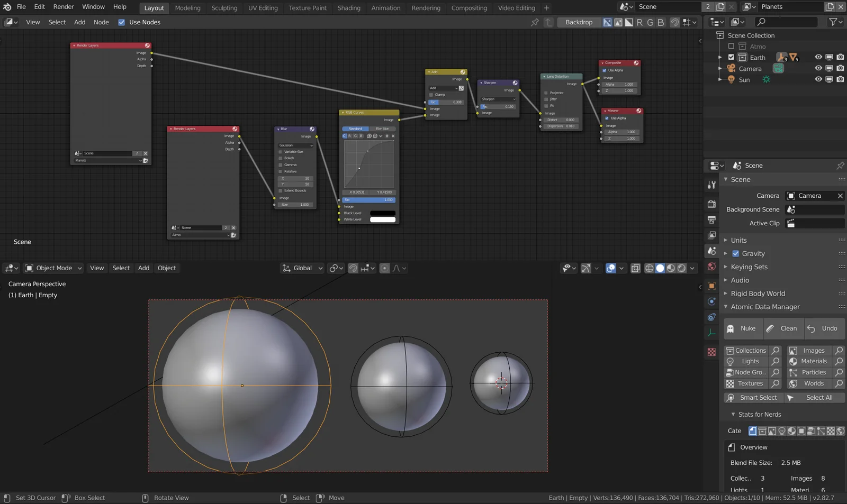Open the Object properties tab icon

tap(711, 286)
